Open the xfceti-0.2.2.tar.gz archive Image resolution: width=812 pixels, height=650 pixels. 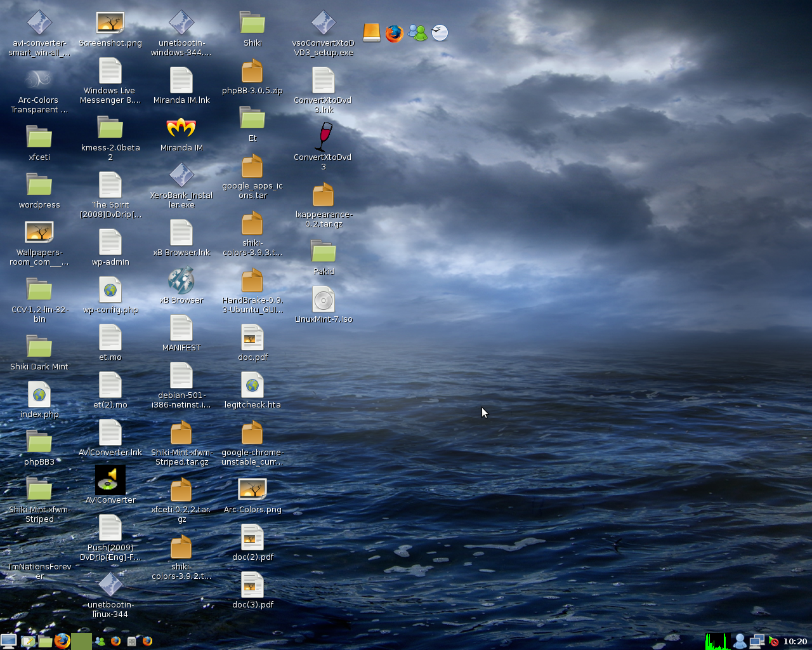pos(181,489)
